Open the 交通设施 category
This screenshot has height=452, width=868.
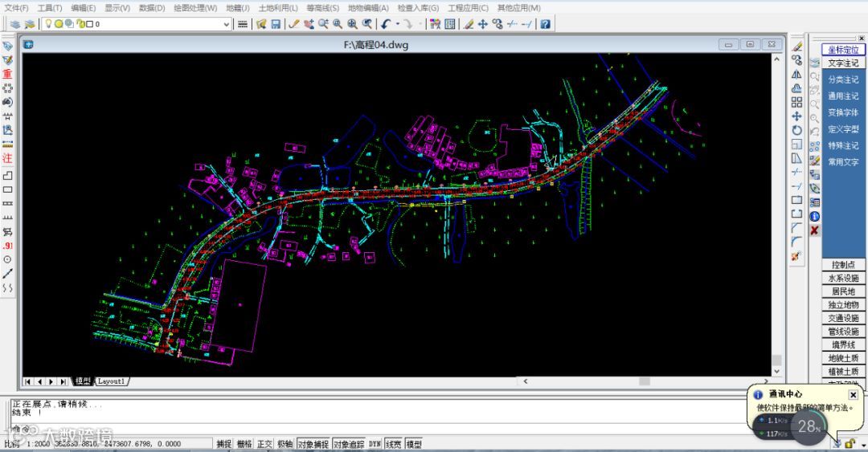click(843, 318)
